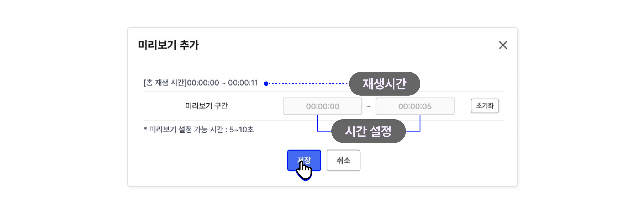Focus the 00:00:05 end time field
Viewport: 644px width, 214px height.
[x=415, y=106]
